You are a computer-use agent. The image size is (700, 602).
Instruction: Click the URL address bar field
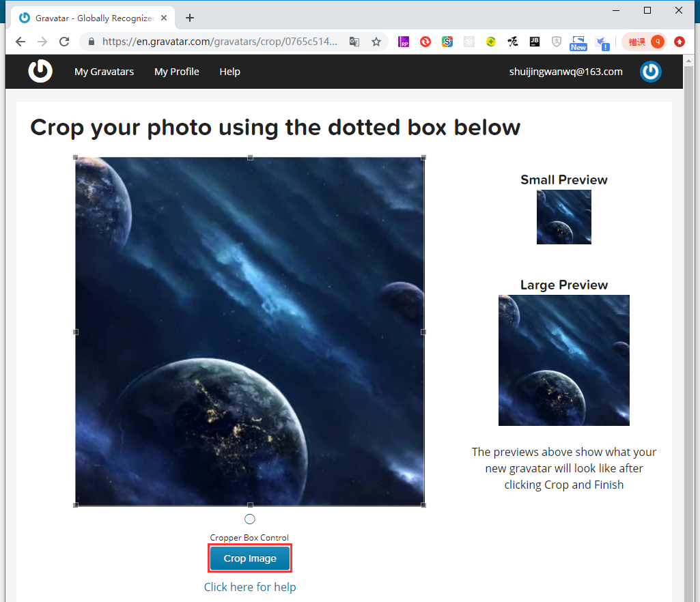click(219, 42)
